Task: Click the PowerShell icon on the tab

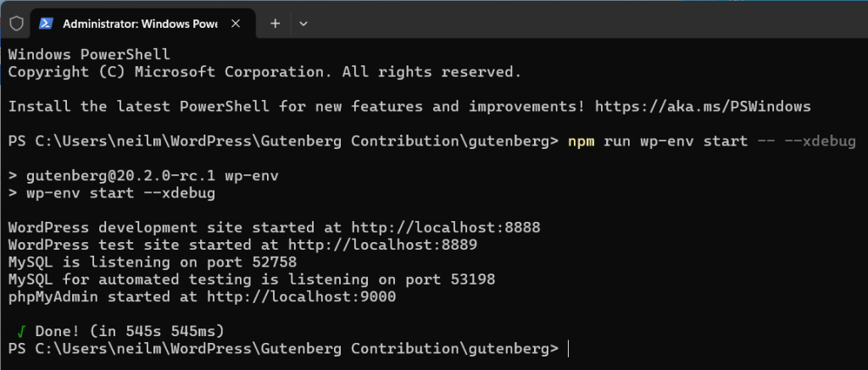Action: pyautogui.click(x=47, y=24)
